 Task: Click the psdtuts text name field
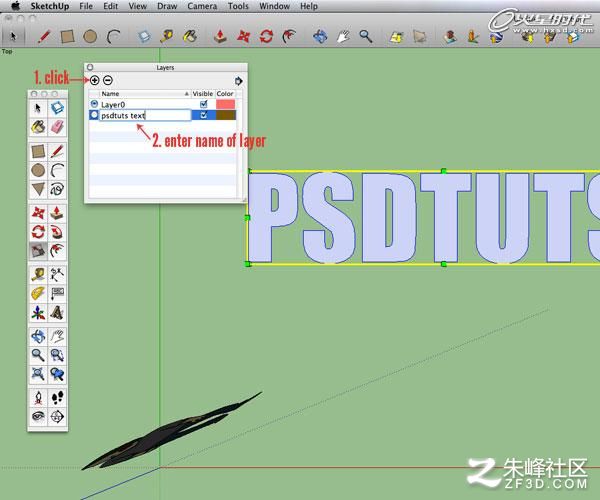pyautogui.click(x=145, y=115)
